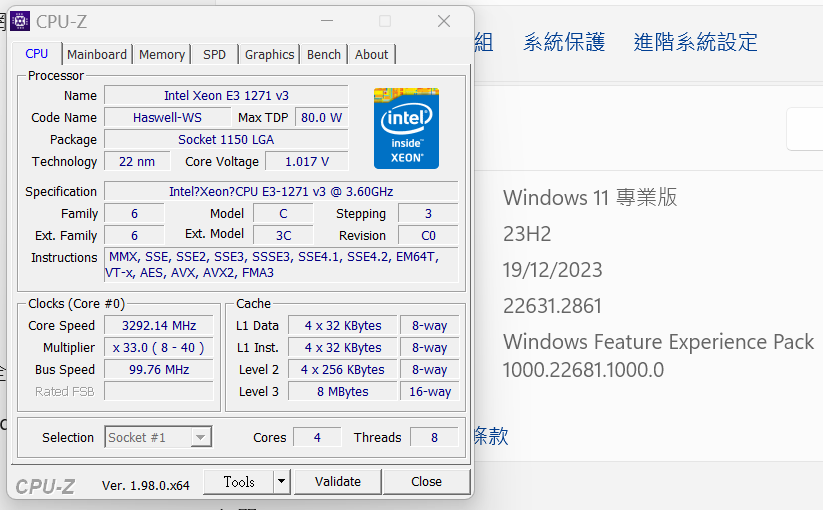The width and height of the screenshot is (823, 510).
Task: Open the Memory tab
Action: click(162, 55)
